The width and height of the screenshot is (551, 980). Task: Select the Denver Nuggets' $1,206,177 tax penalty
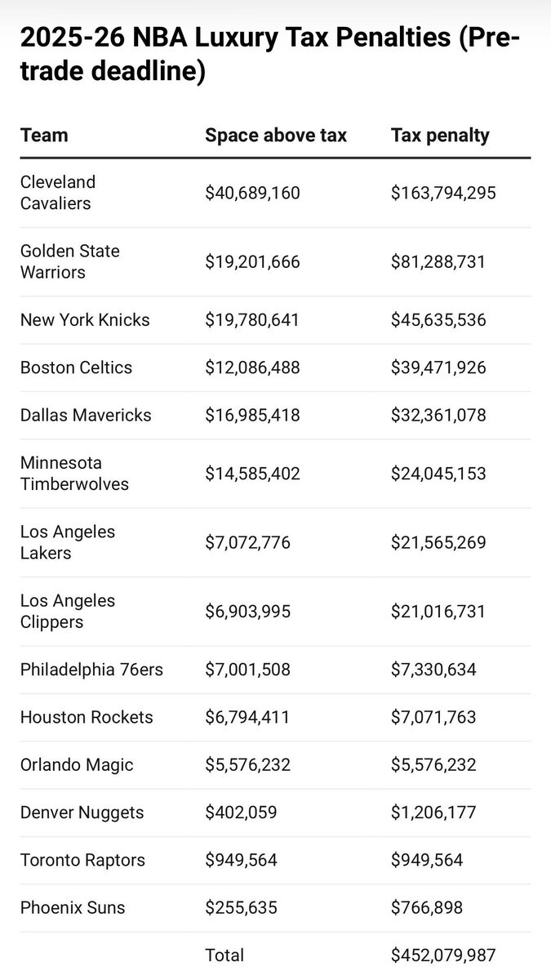pos(433,813)
